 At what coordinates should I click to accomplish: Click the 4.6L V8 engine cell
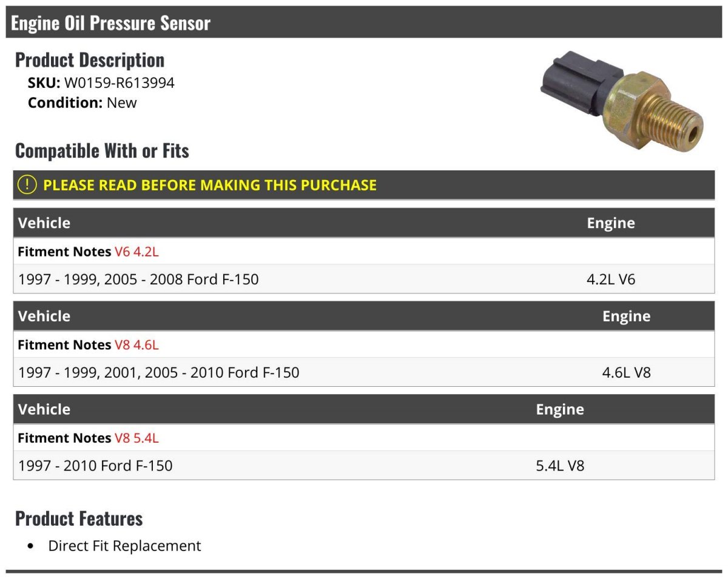[x=626, y=372]
